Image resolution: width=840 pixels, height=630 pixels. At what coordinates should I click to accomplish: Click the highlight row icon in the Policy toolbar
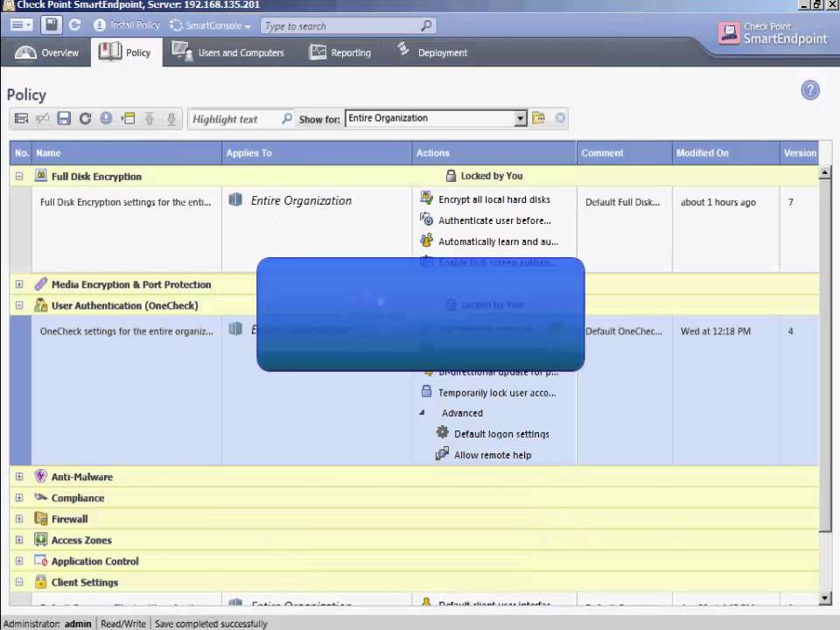(128, 118)
